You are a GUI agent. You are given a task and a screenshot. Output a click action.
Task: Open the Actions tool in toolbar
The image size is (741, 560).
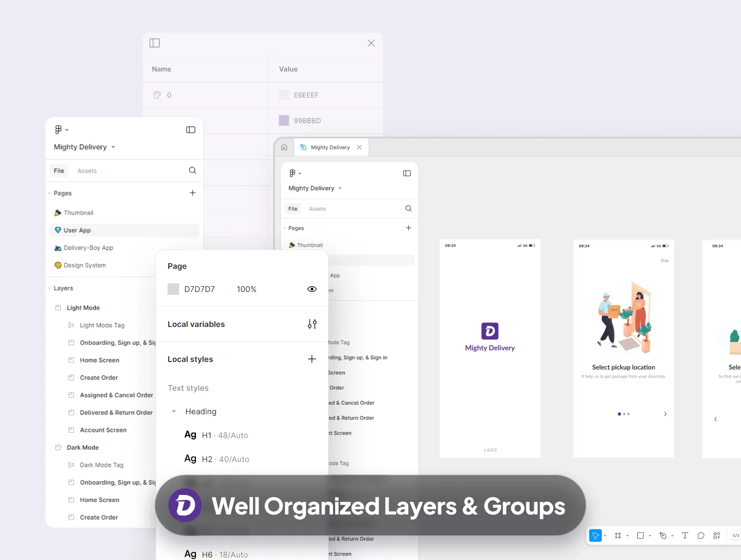(717, 535)
